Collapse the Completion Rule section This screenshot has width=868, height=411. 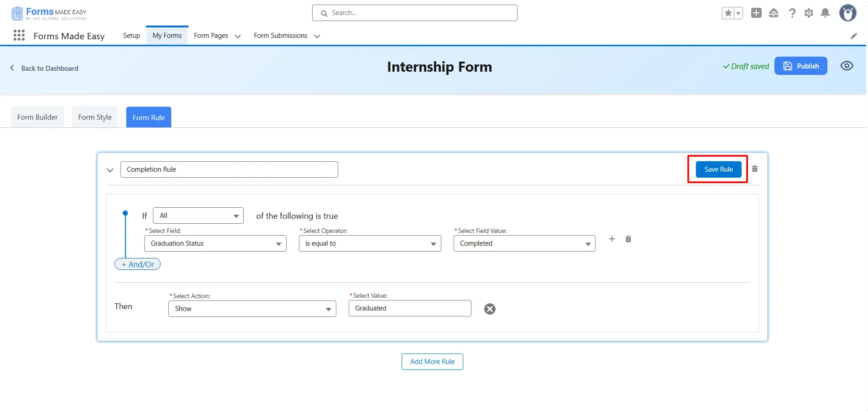(x=110, y=170)
